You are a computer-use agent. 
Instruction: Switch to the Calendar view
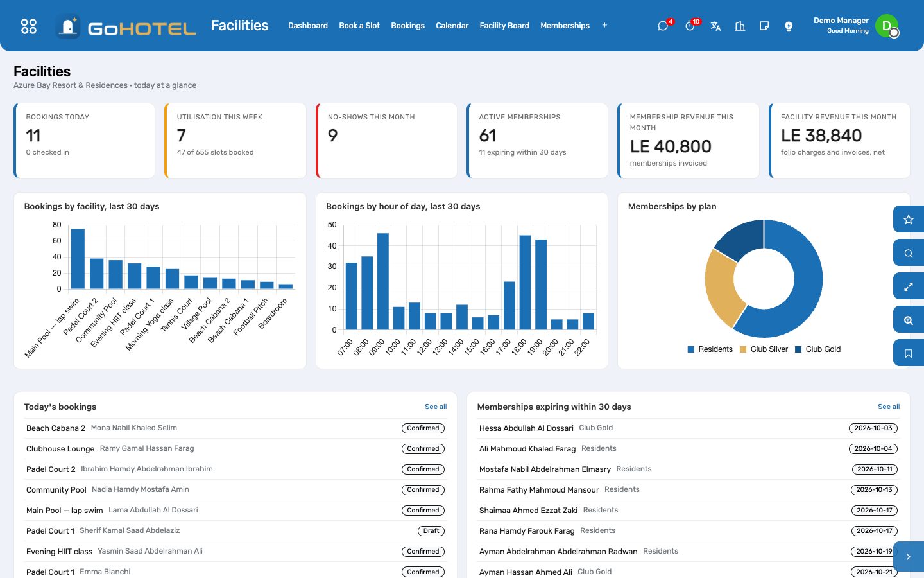[x=452, y=26]
